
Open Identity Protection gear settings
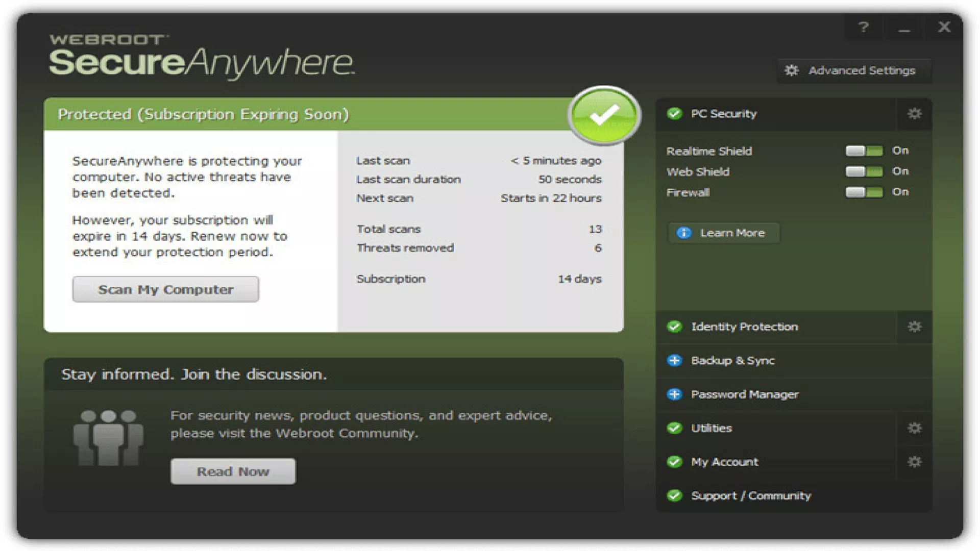point(914,327)
